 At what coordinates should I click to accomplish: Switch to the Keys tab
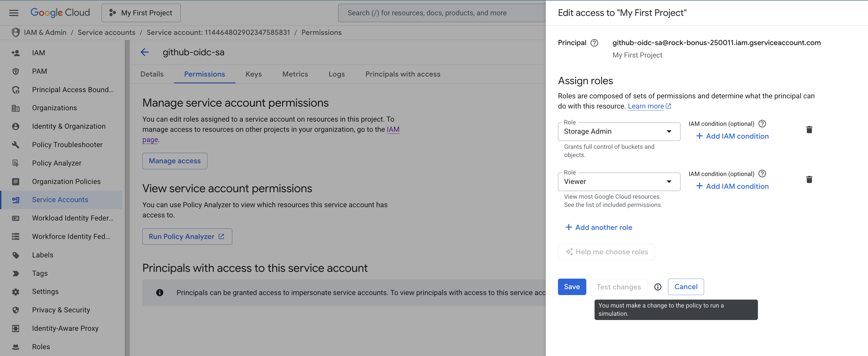pyautogui.click(x=253, y=74)
